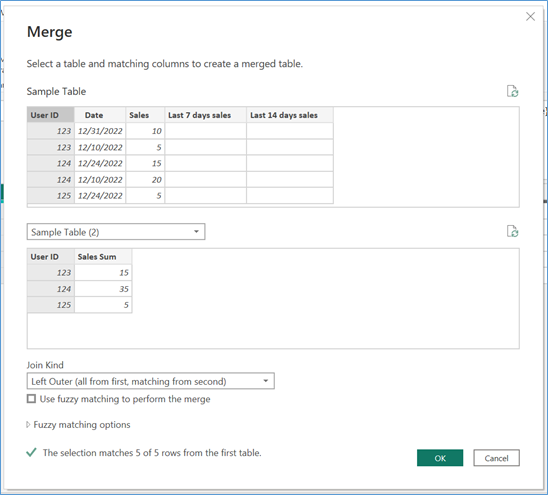
Task: Click Sales Sum cell with value 35
Action: click(103, 289)
